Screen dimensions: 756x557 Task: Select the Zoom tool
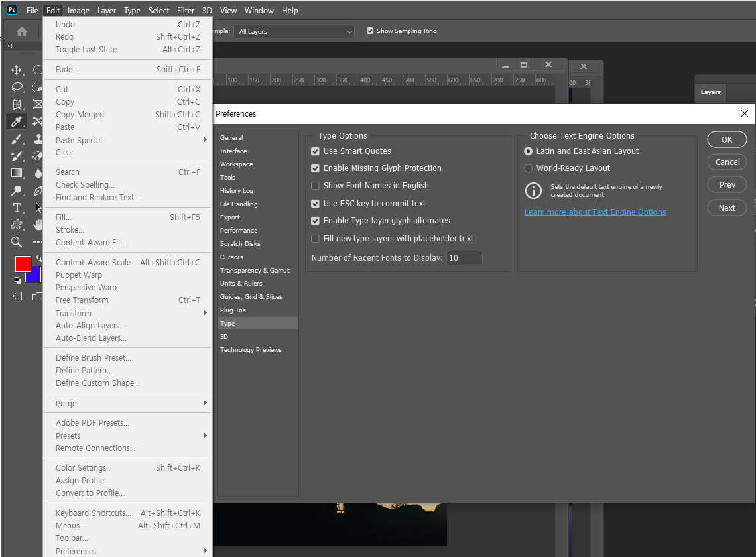tap(17, 242)
